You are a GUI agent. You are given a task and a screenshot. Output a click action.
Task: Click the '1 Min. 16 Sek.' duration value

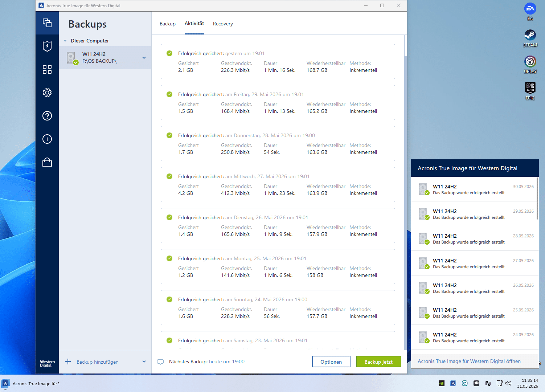[280, 70]
